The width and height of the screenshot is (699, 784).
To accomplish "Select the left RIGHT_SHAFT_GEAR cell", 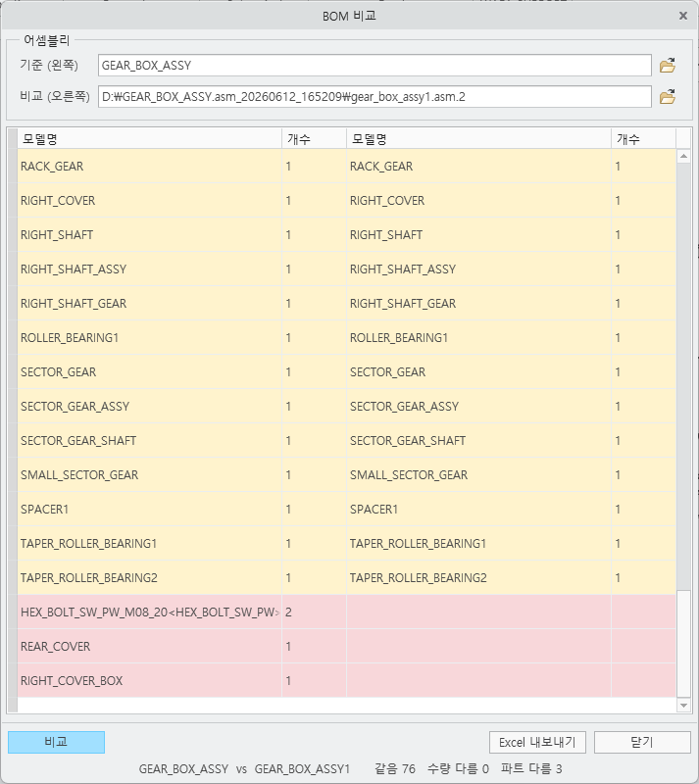I will pos(150,304).
